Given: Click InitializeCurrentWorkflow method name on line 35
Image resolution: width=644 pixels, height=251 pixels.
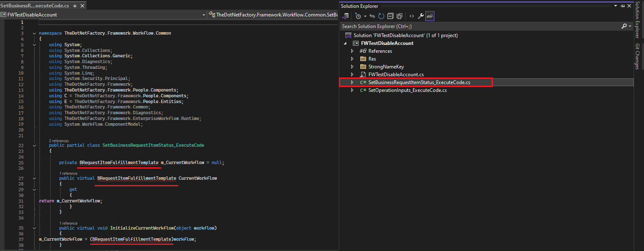Looking at the screenshot, I should [x=142, y=228].
